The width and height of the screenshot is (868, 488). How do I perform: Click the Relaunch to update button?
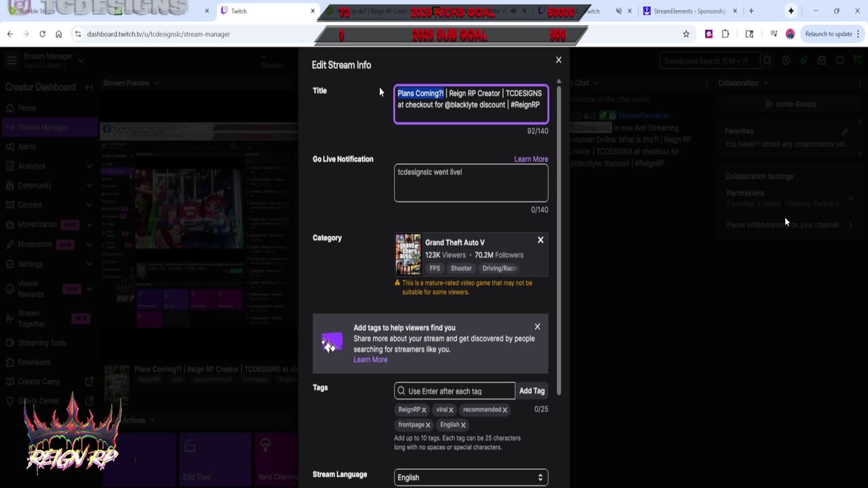point(829,34)
